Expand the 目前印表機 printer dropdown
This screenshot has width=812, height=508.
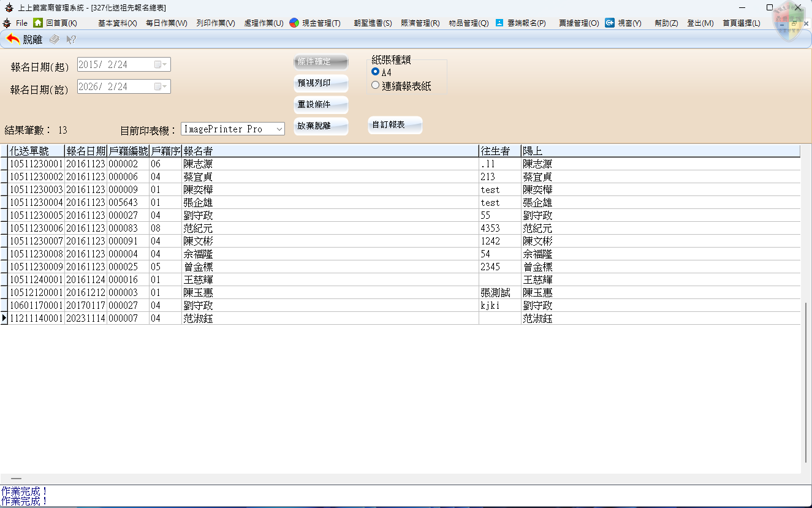[x=279, y=129]
